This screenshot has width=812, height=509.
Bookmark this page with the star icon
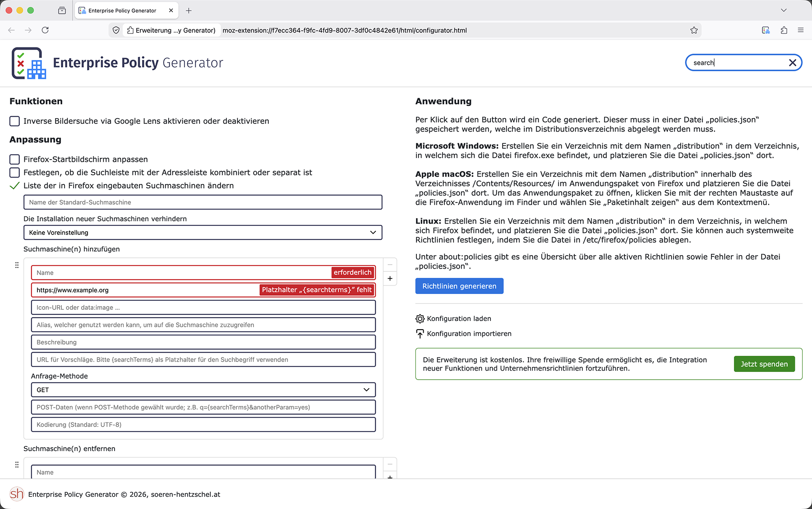click(x=694, y=30)
